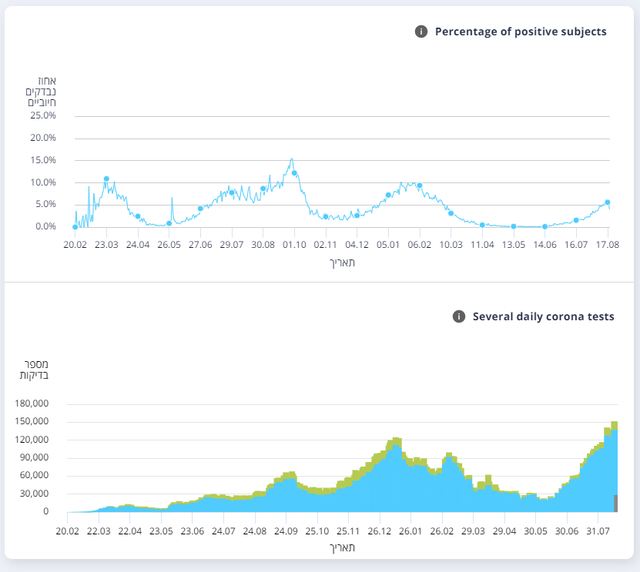Viewport: 640px width, 572px height.
Task: Select data point at 10.03 on positivity chart
Action: 451,213
